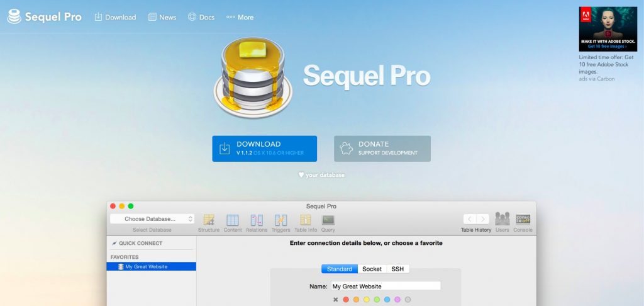644x306 pixels.
Task: Switch to the Socket connection tab
Action: 372,269
